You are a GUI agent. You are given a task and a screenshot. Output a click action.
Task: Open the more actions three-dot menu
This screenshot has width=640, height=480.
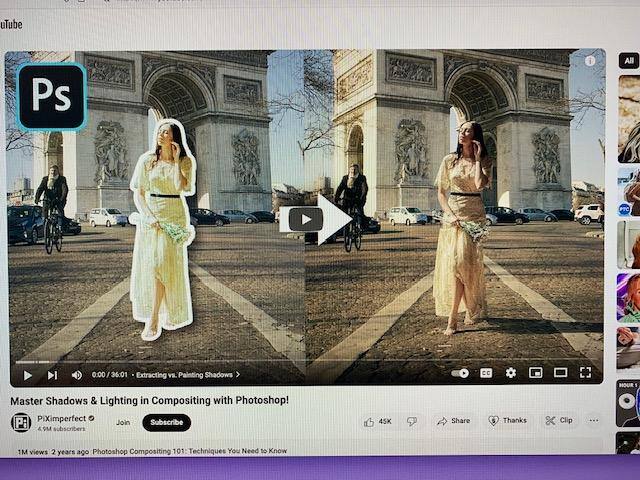point(593,421)
